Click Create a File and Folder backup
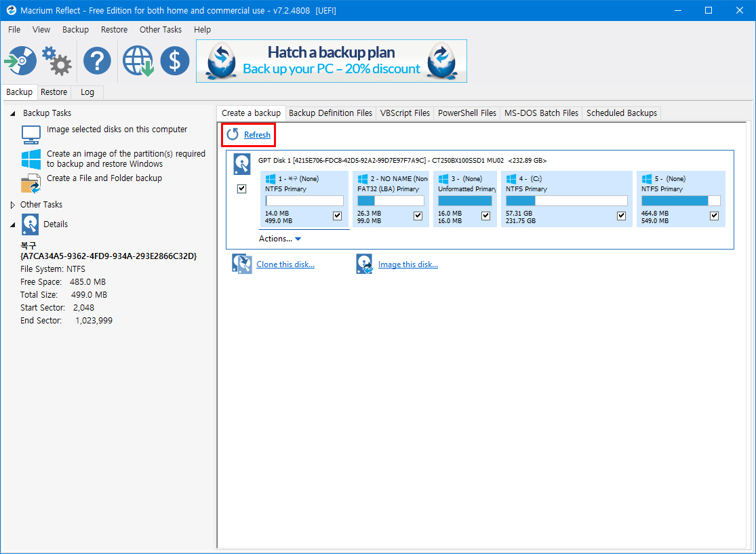 (x=104, y=178)
